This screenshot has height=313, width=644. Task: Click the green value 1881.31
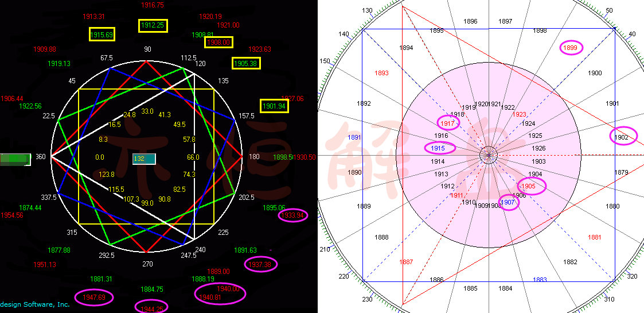(101, 279)
